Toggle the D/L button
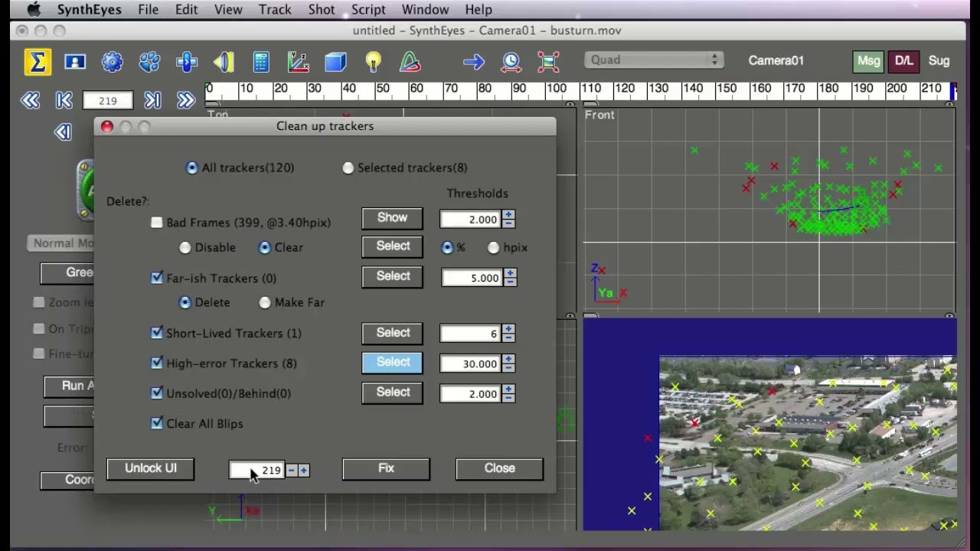 pos(904,61)
